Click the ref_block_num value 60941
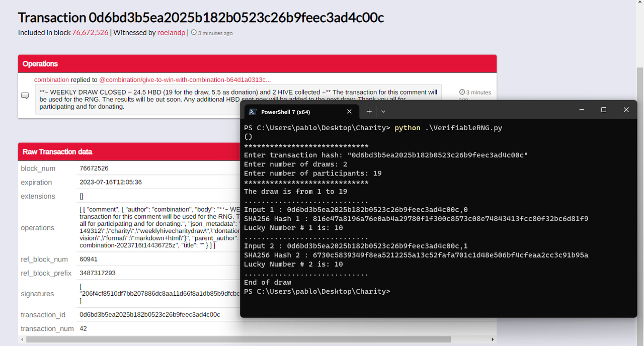 point(89,259)
